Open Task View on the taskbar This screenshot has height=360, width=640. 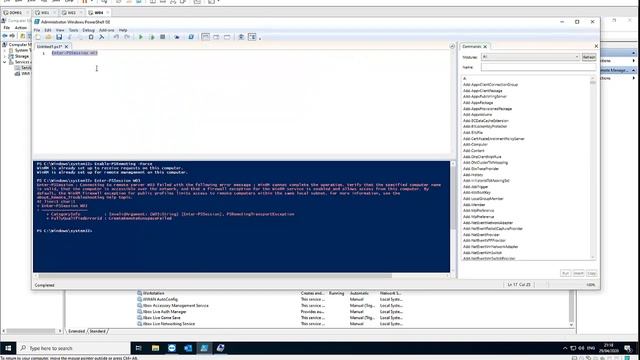[139, 348]
